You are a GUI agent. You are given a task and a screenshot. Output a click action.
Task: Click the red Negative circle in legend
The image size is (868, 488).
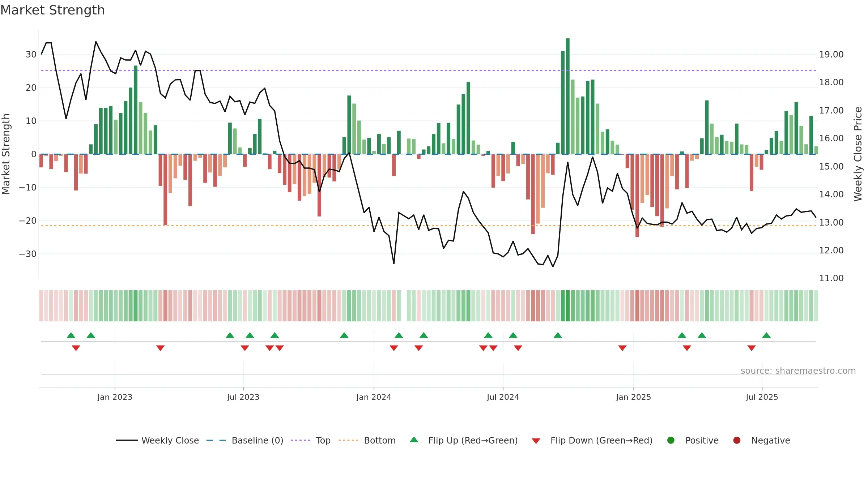[737, 440]
